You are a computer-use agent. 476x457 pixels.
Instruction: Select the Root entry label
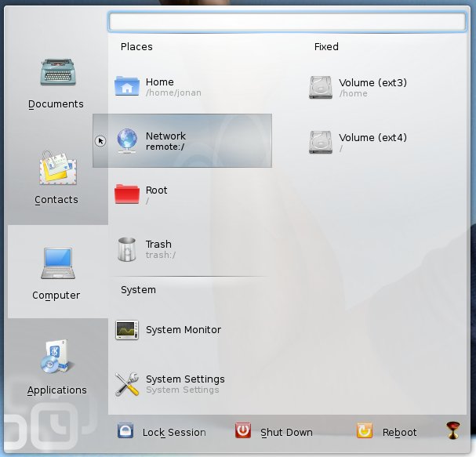[156, 190]
